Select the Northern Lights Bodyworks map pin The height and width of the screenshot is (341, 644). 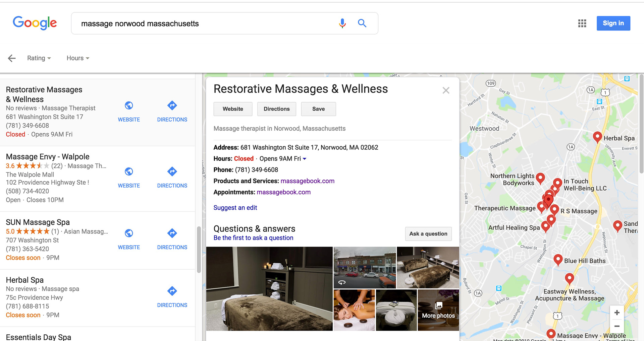540,179
